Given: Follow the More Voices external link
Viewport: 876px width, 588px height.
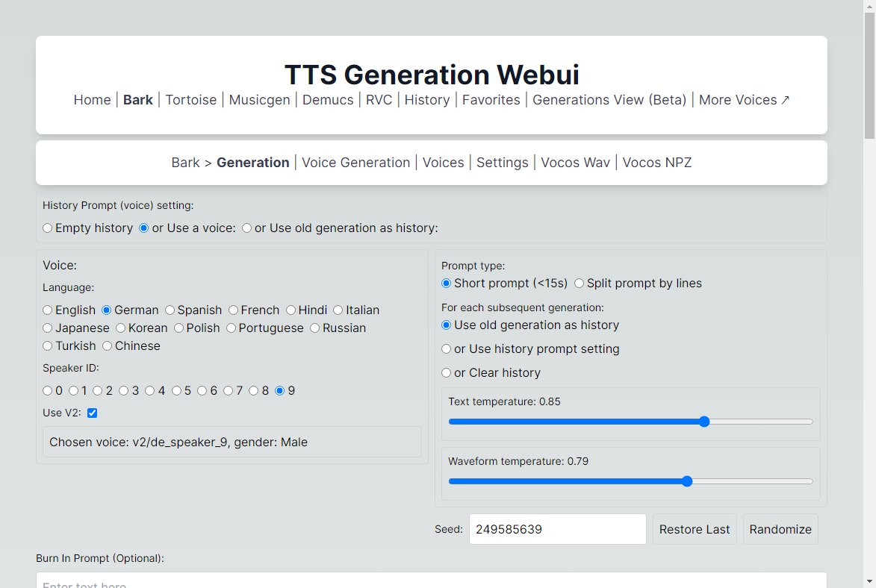Looking at the screenshot, I should 744,100.
